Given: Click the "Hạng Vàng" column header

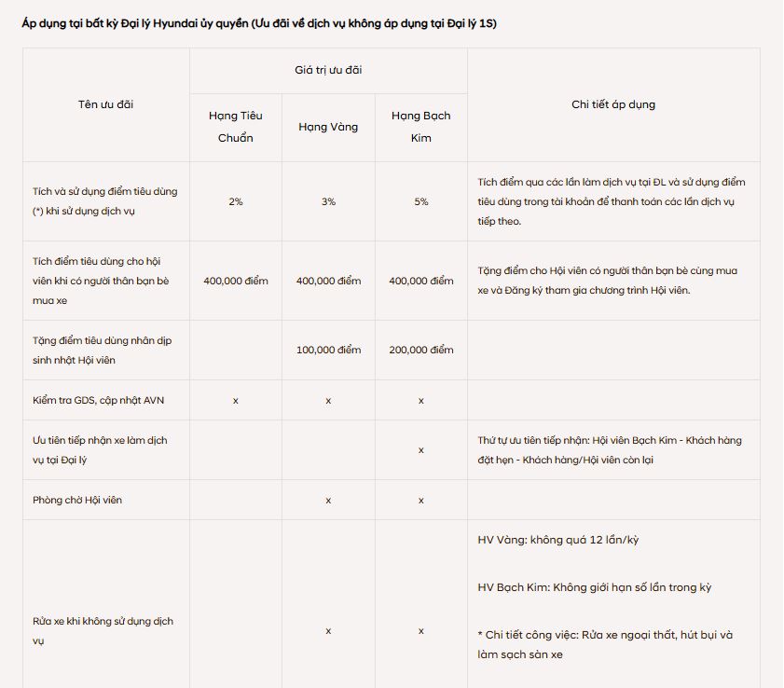Looking at the screenshot, I should (328, 127).
